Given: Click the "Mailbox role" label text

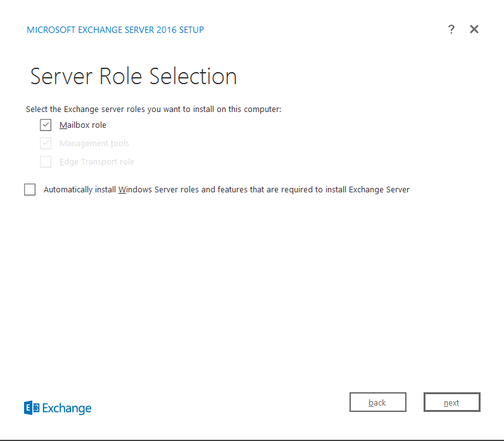Looking at the screenshot, I should coord(83,125).
